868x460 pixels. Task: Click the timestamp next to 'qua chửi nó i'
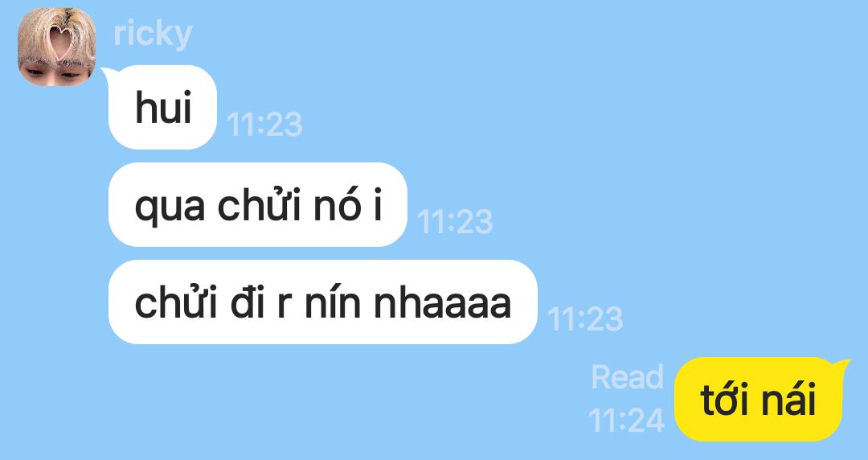pos(455,222)
